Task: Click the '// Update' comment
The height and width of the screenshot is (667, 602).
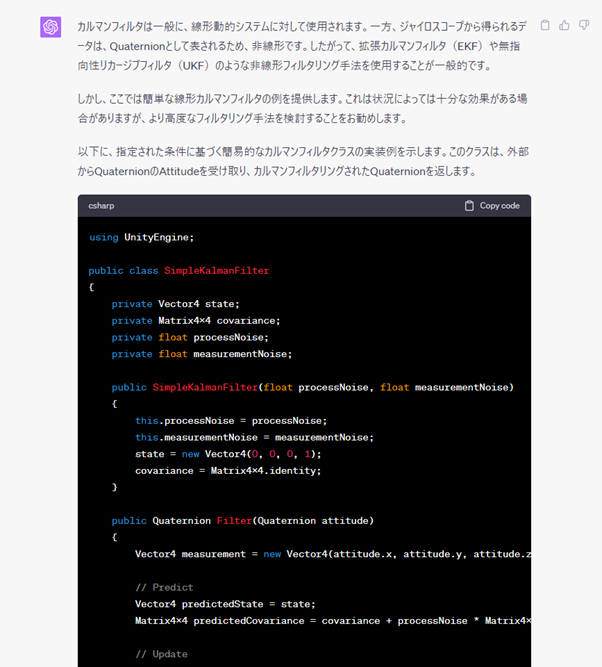Action: [x=161, y=654]
